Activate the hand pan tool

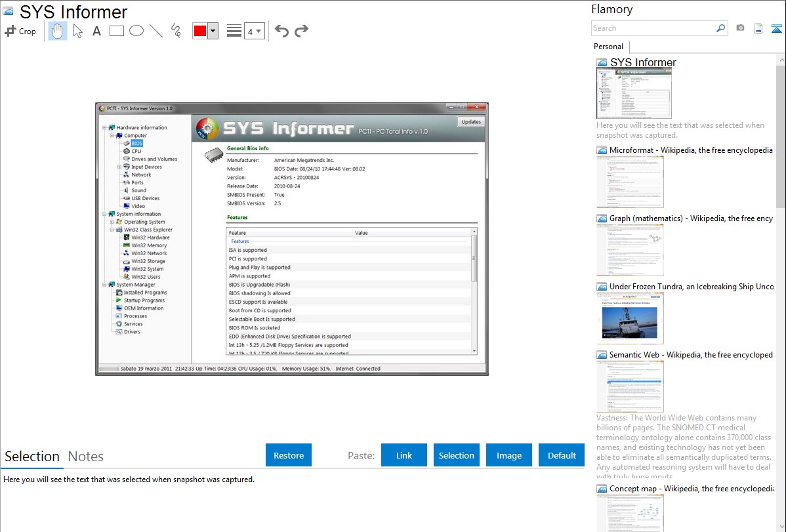(x=58, y=31)
